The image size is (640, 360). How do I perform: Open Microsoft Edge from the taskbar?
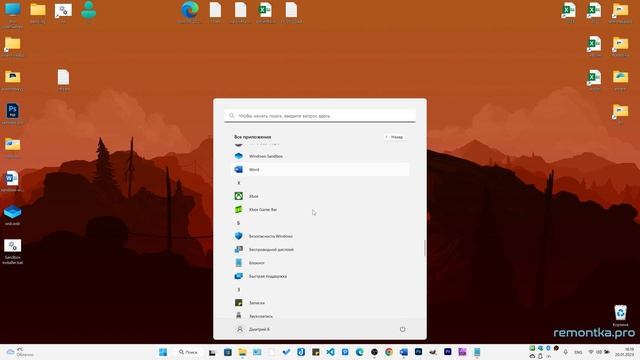click(360, 352)
